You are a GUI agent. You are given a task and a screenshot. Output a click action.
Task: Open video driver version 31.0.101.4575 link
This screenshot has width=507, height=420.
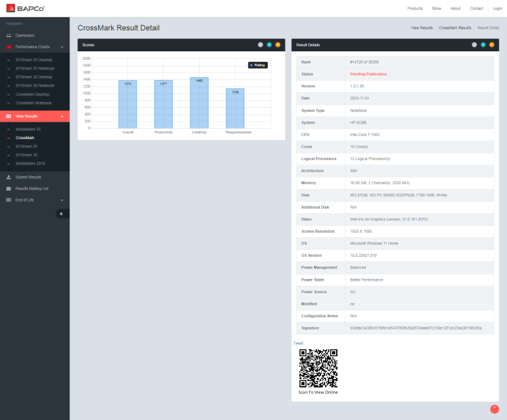[x=414, y=220]
